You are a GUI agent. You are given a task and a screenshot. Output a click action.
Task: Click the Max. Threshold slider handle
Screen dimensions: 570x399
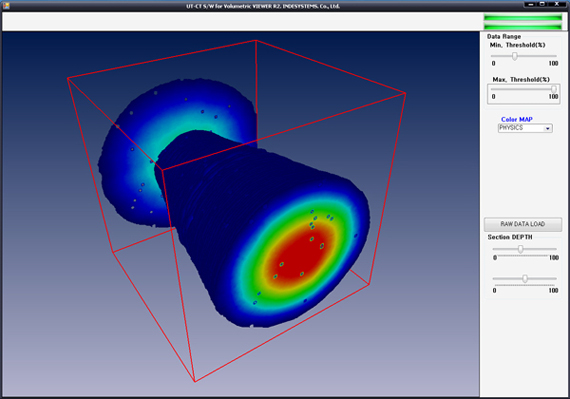tap(554, 89)
